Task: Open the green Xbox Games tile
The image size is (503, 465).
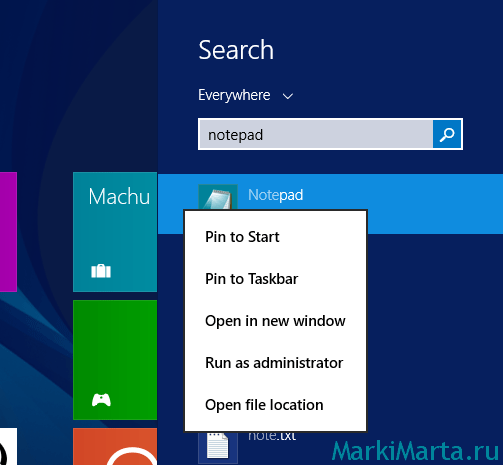Action: point(115,360)
